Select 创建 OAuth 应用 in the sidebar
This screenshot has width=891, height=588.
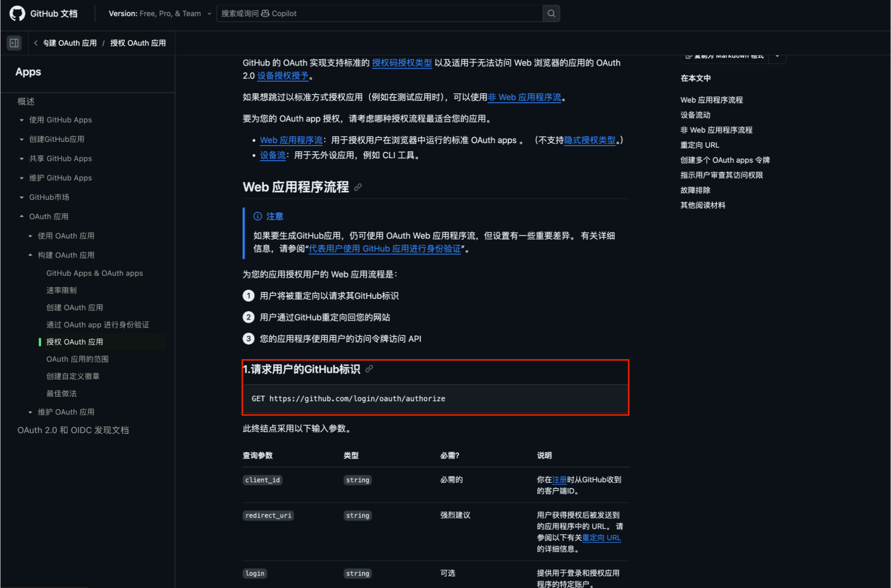pyautogui.click(x=75, y=307)
